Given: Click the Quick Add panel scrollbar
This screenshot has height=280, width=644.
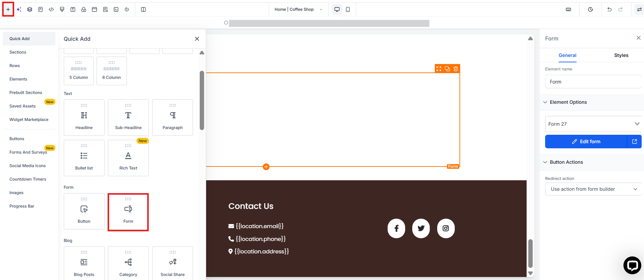Looking at the screenshot, I should (202, 100).
